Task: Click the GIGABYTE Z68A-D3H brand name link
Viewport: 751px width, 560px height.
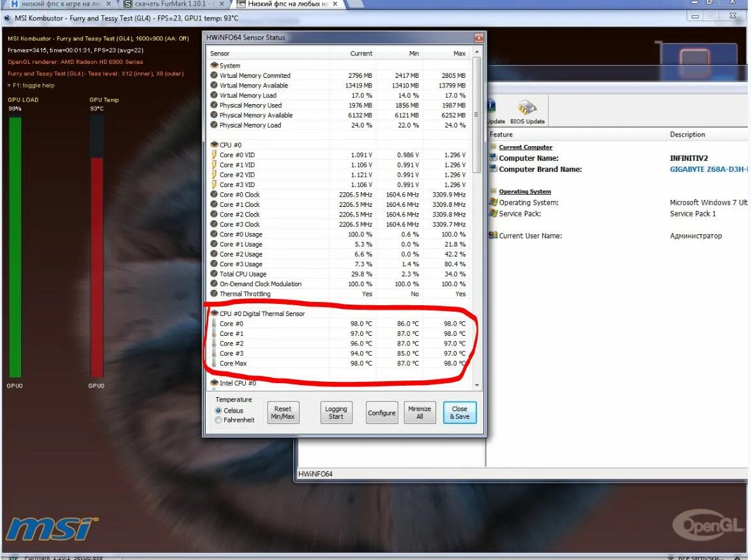Action: [x=709, y=169]
